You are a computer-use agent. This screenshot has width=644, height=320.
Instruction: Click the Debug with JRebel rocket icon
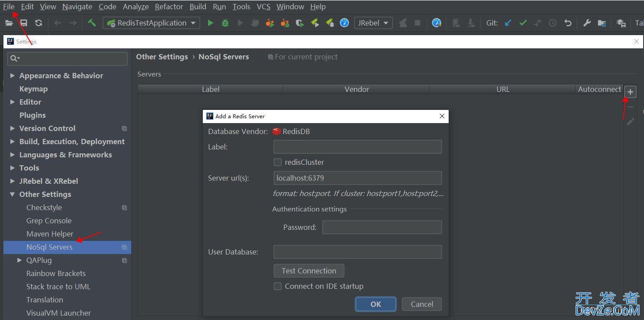[x=330, y=23]
